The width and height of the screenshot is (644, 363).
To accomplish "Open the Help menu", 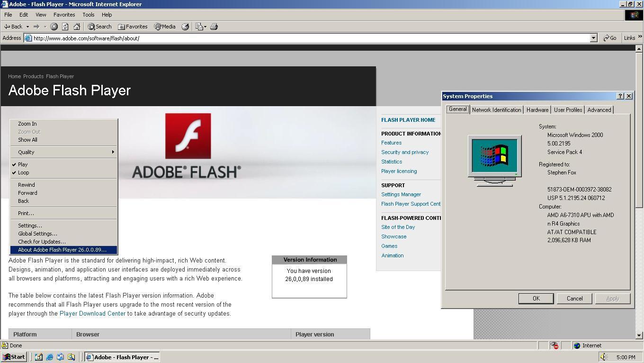I will point(107,15).
